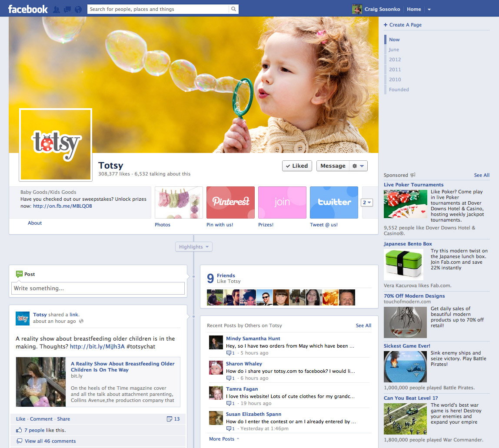The height and width of the screenshot is (448, 499).
Task: Click the search people, places and things field
Action: click(158, 9)
